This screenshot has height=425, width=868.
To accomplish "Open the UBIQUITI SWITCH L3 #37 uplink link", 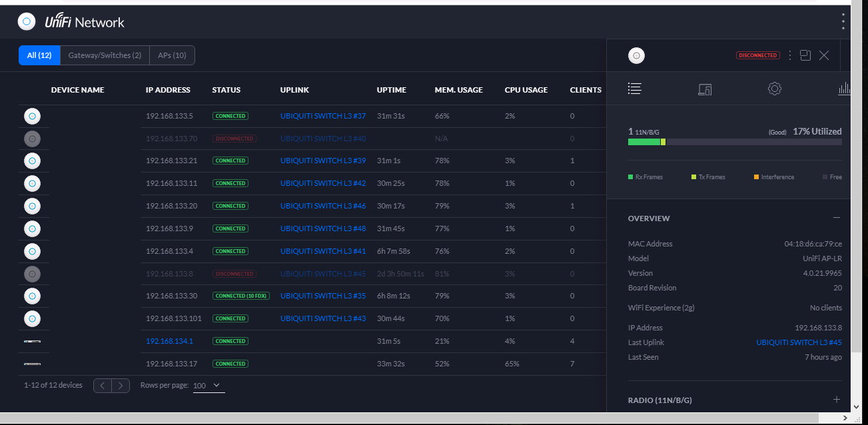I will click(323, 116).
